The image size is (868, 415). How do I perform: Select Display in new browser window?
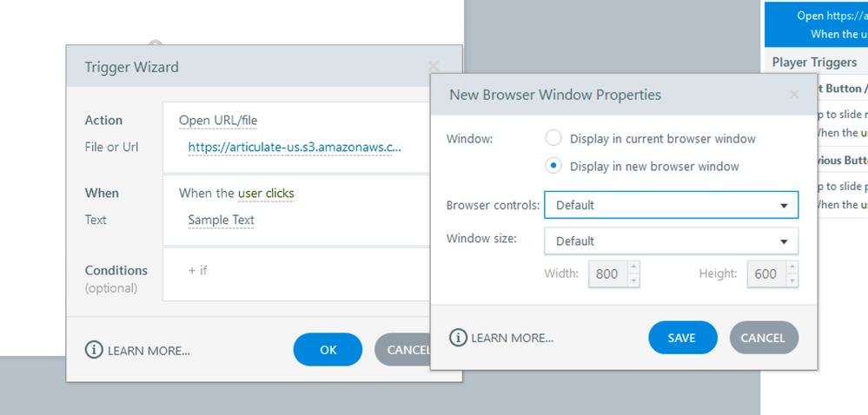[x=553, y=166]
